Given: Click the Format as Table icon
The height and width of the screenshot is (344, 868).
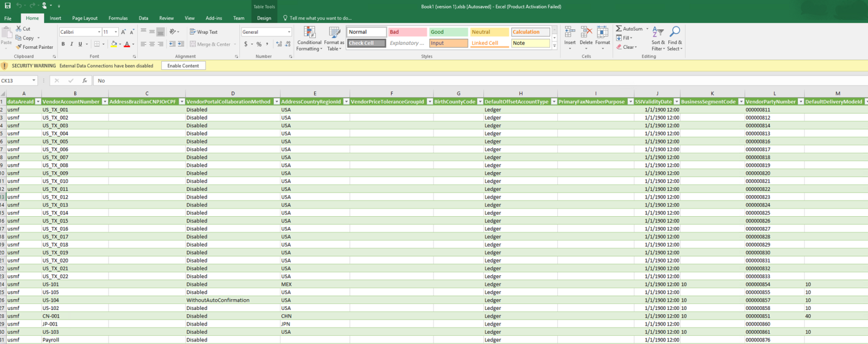Looking at the screenshot, I should tap(334, 38).
